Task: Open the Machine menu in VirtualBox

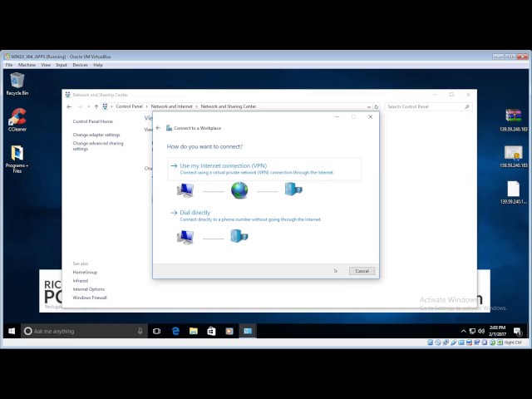Action: coord(27,65)
